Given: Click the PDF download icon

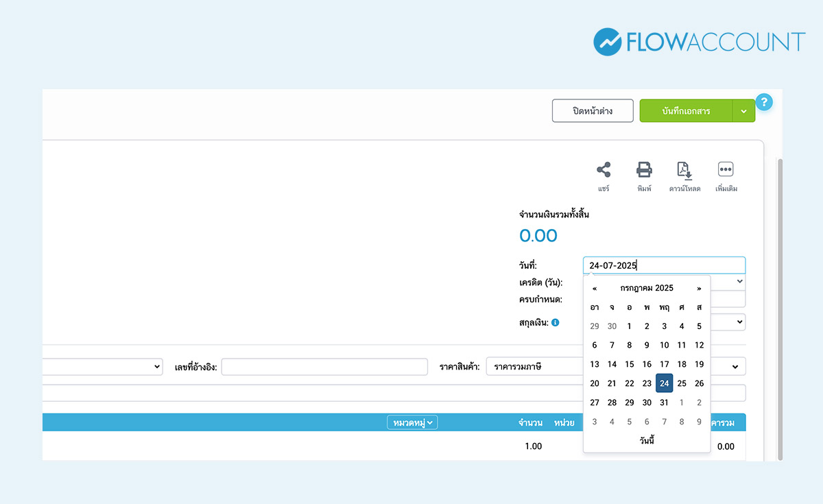Looking at the screenshot, I should 684,169.
